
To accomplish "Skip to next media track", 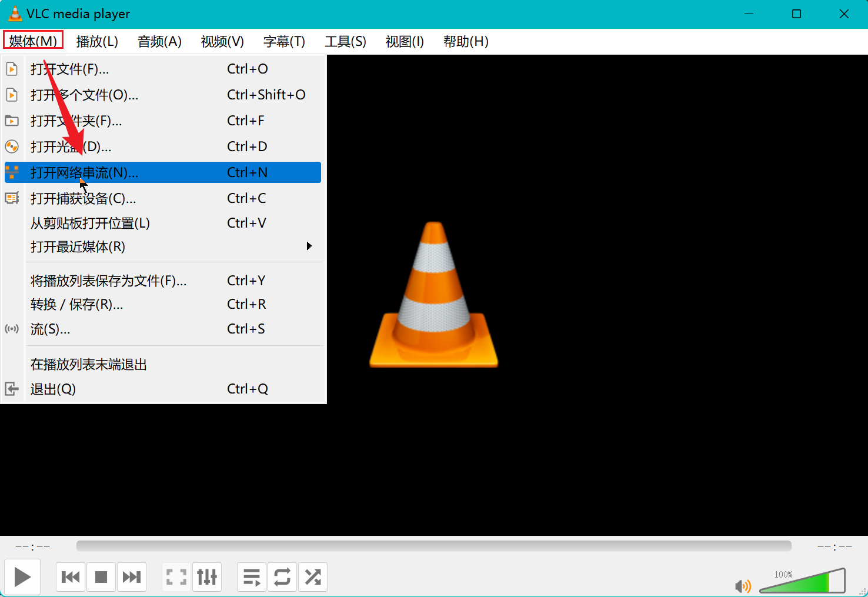I will [132, 577].
